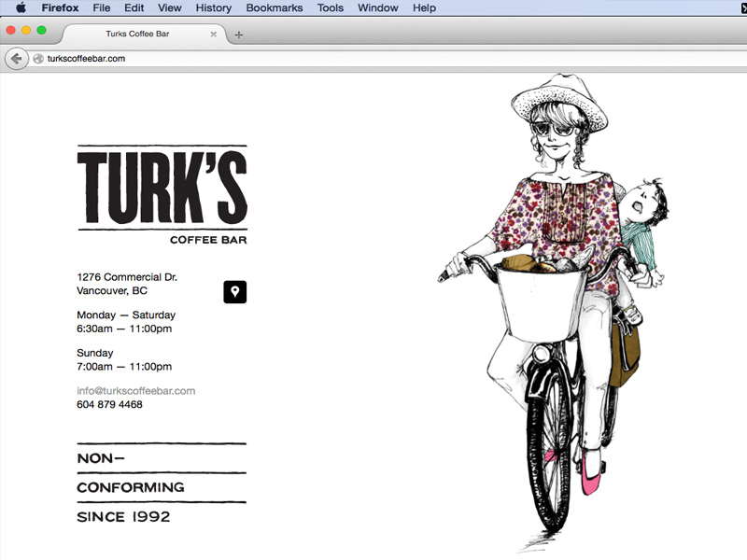Select the Turks Coffee Bar tab
The image size is (747, 560).
[143, 34]
